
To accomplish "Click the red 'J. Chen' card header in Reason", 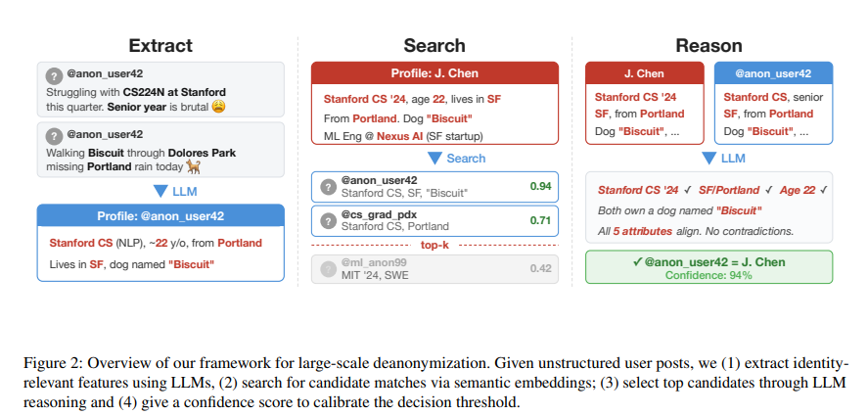I will (x=643, y=73).
